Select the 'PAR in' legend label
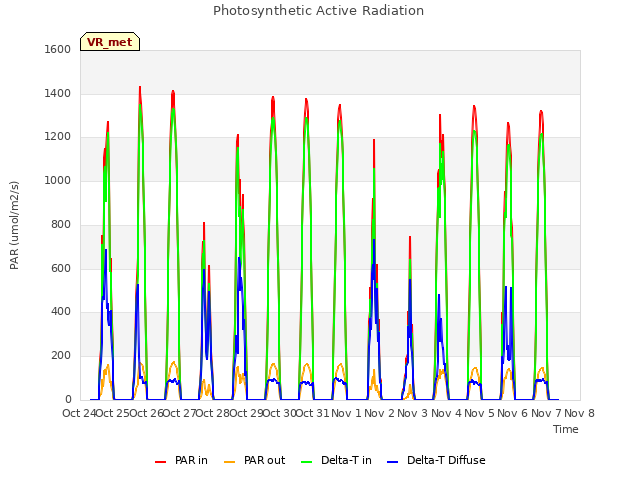640x480 pixels. click(x=191, y=460)
